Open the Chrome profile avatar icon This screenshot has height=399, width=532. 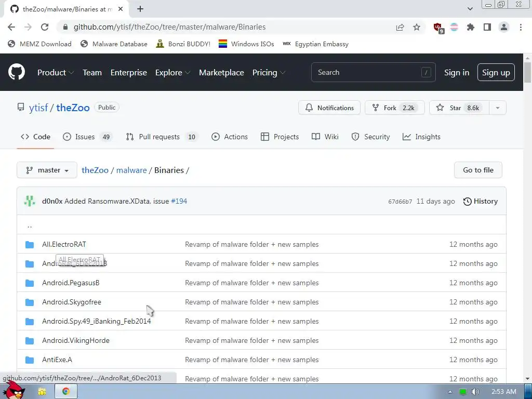504,27
